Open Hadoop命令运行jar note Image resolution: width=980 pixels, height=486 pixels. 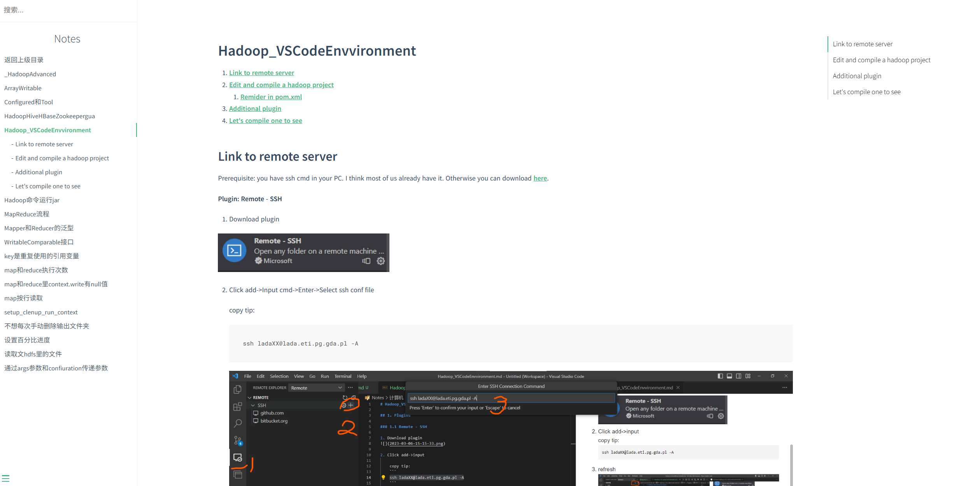click(x=32, y=200)
